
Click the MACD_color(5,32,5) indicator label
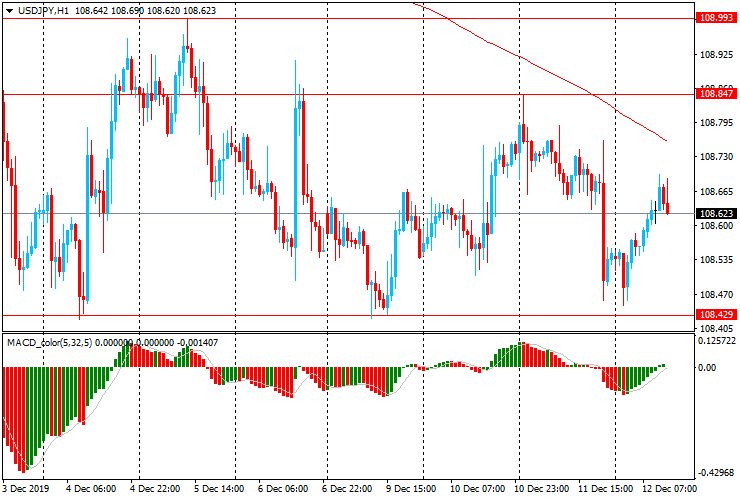63,343
